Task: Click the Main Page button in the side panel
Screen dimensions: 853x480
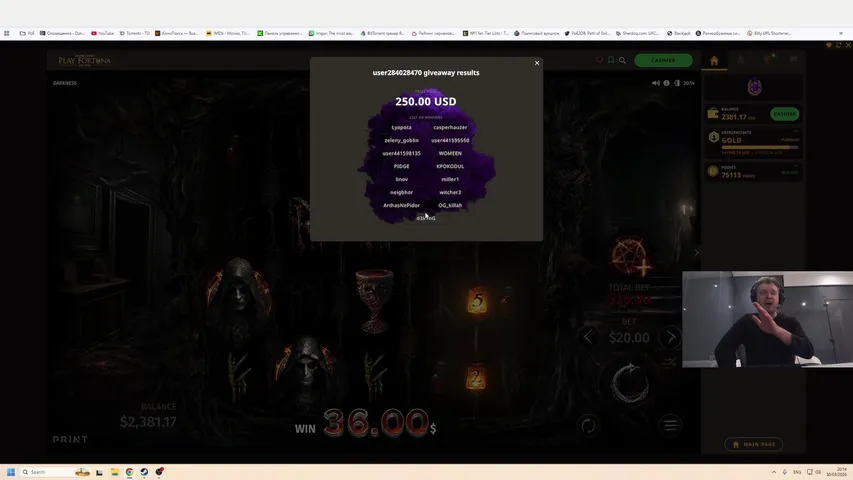Action: click(754, 444)
